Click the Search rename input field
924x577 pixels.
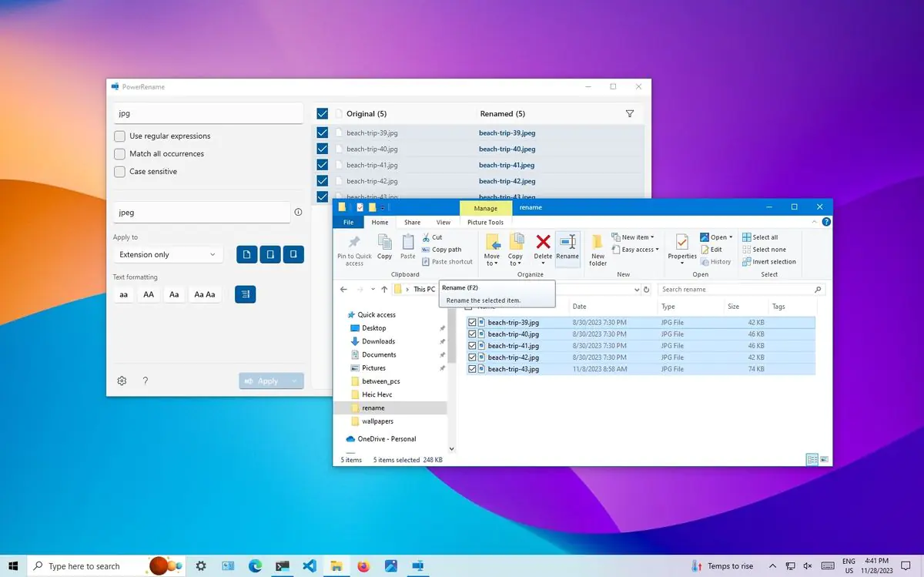[736, 290]
